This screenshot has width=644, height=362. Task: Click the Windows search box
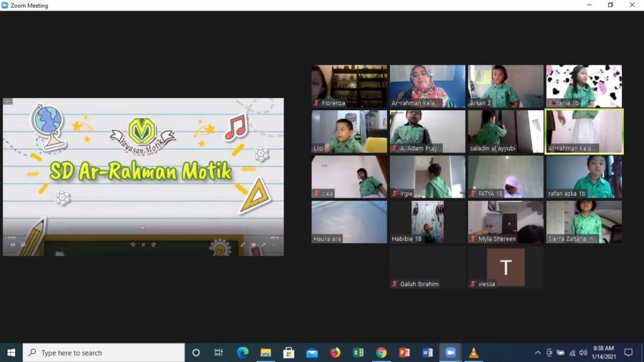click(104, 353)
